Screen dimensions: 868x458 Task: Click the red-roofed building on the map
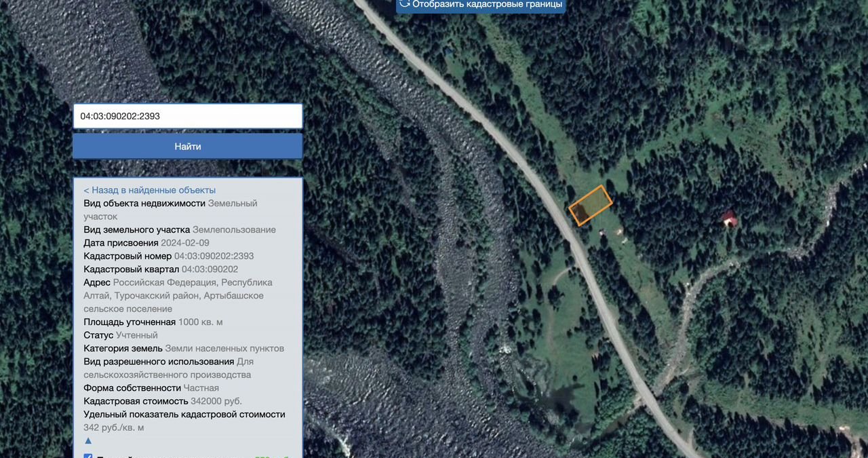pos(729,218)
